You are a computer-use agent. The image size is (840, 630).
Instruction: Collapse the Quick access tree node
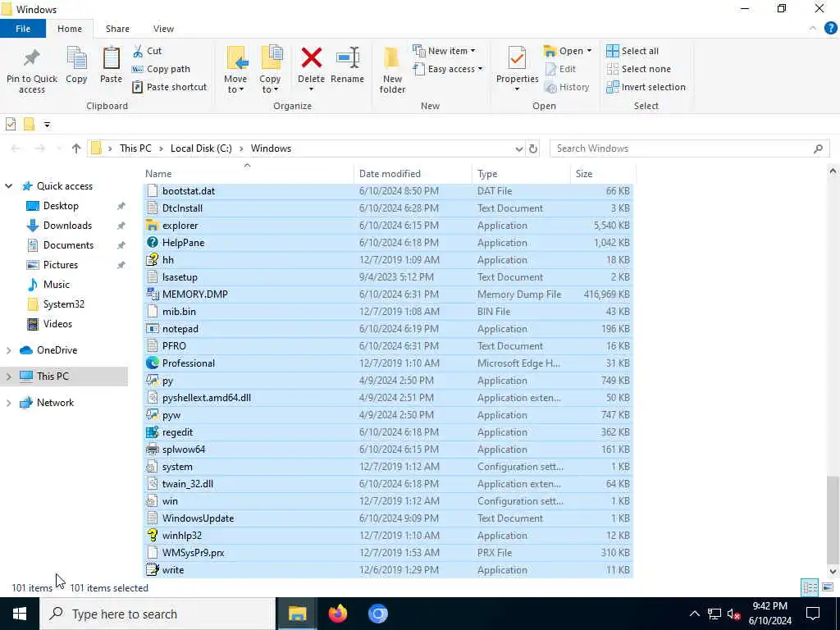click(x=8, y=186)
